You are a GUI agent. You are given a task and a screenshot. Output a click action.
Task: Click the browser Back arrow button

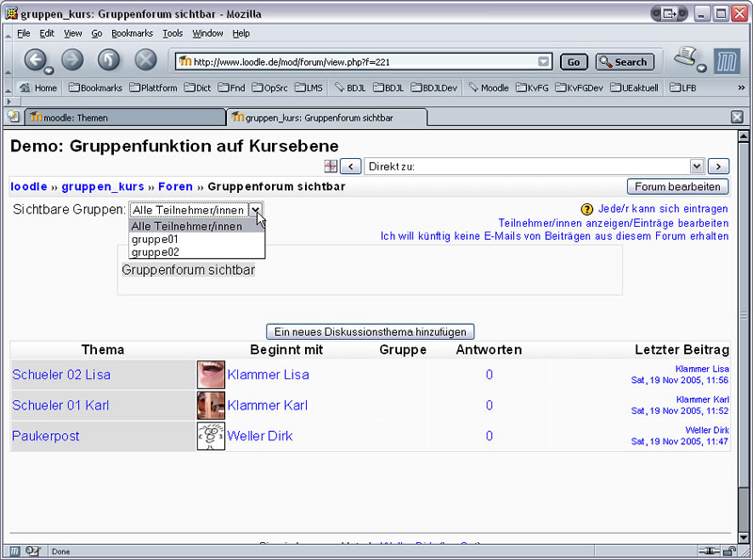(x=36, y=61)
